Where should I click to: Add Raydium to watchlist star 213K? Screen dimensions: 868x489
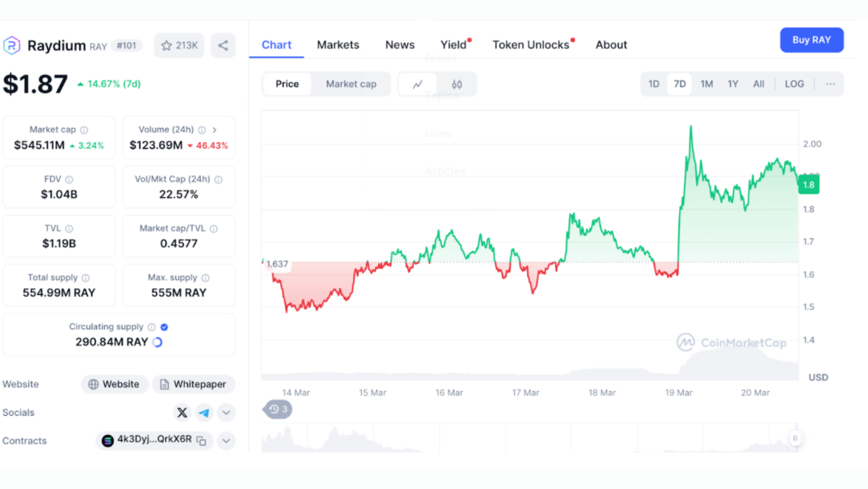click(x=179, y=46)
